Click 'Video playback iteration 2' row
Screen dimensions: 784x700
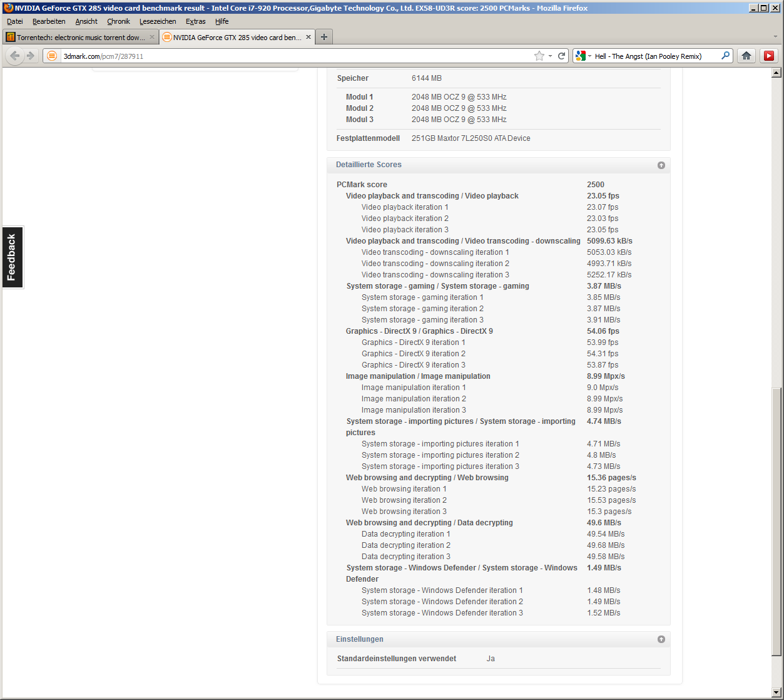[x=490, y=219]
